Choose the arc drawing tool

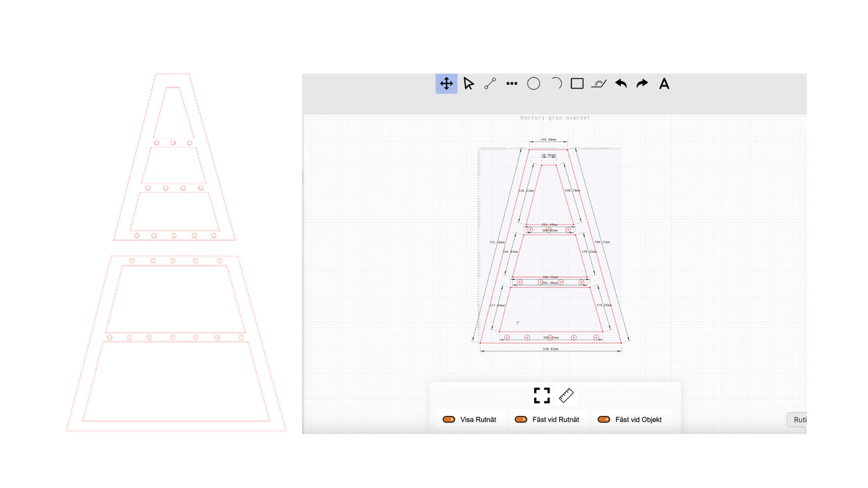point(556,84)
